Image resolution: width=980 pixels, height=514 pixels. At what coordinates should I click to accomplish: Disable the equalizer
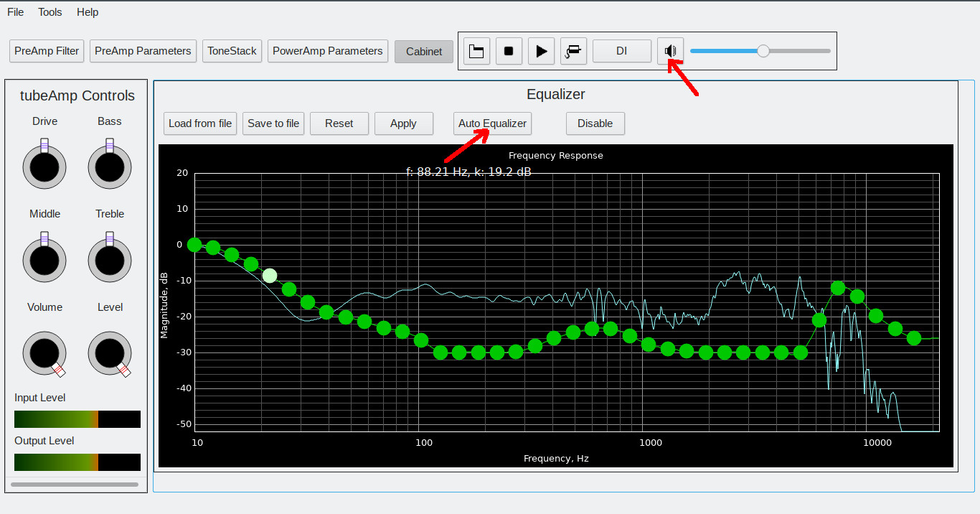tap(595, 123)
